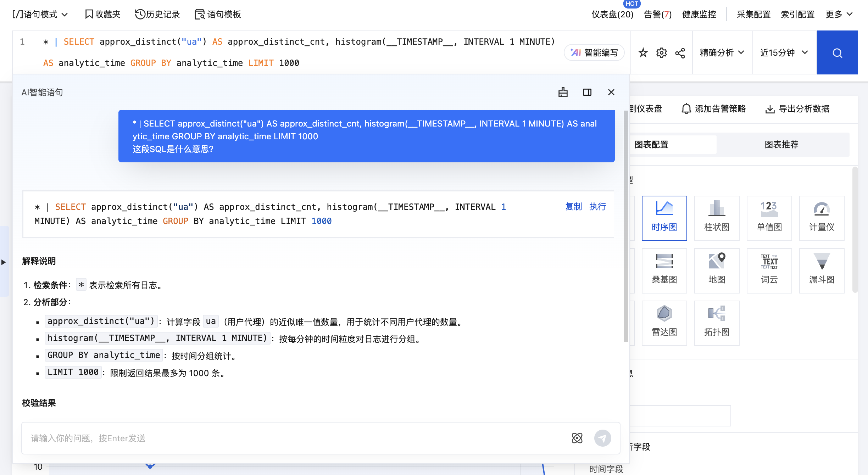Click the star favorite icon
The height and width of the screenshot is (475, 868).
pyautogui.click(x=643, y=53)
